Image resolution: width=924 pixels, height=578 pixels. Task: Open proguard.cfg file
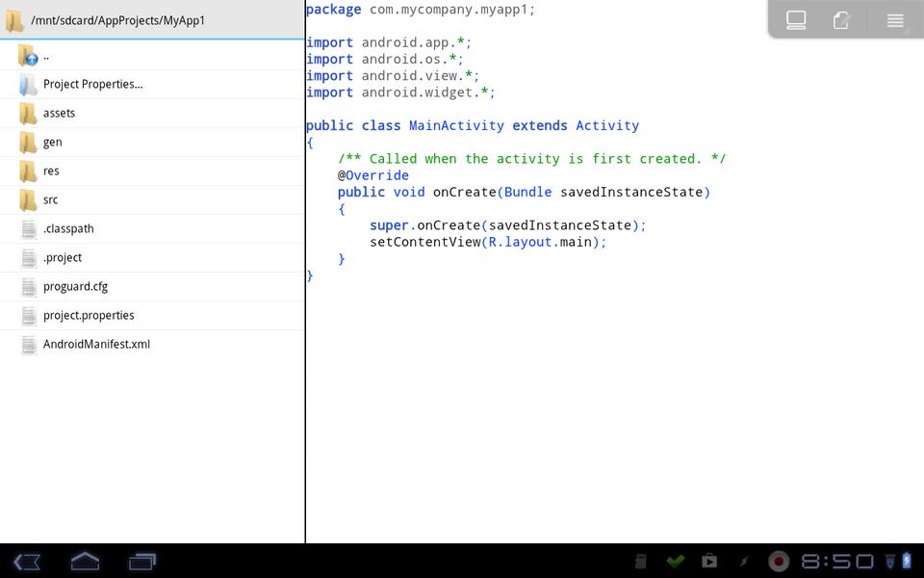point(75,286)
